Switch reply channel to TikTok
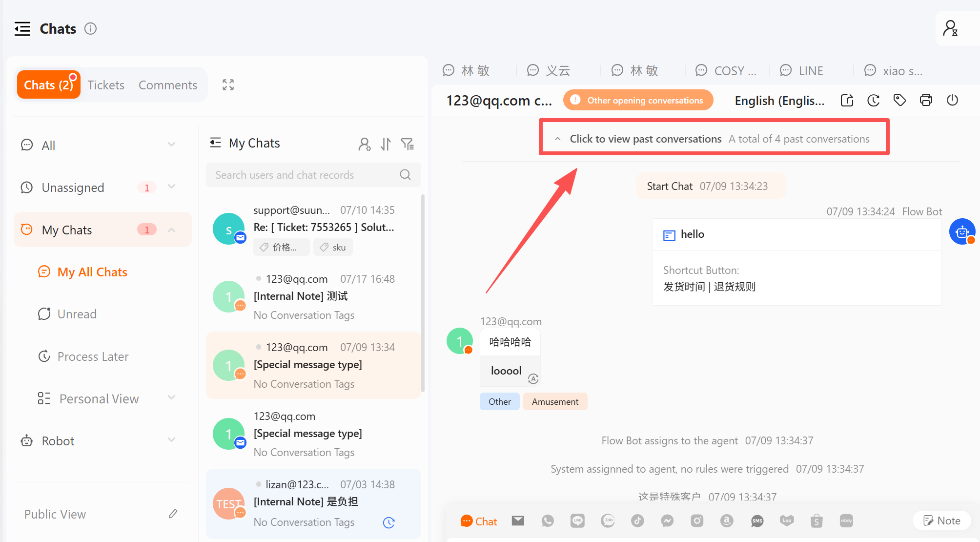This screenshot has height=542, width=980. (x=637, y=521)
